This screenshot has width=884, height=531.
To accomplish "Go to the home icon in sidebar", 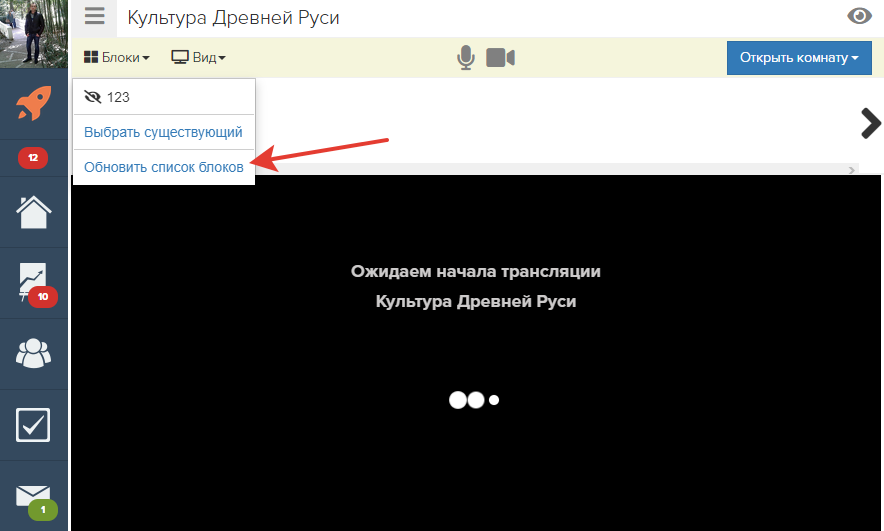I will pos(34,212).
